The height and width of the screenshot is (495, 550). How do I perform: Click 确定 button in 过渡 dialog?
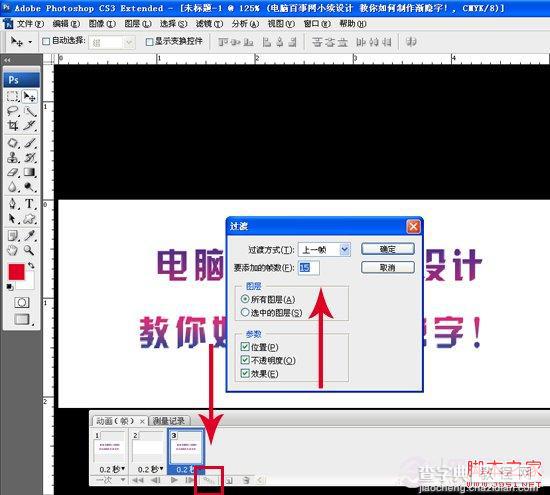(388, 249)
